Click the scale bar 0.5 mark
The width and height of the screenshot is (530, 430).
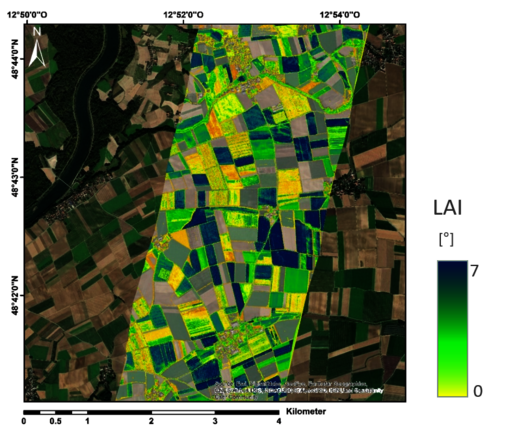(55, 421)
